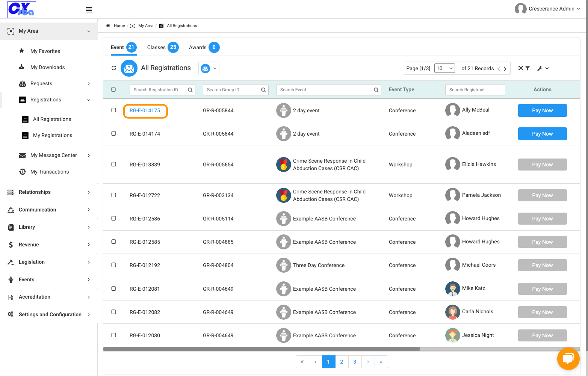The height and width of the screenshot is (376, 588).
Task: Open registration link RG-E-014175
Action: tap(145, 110)
